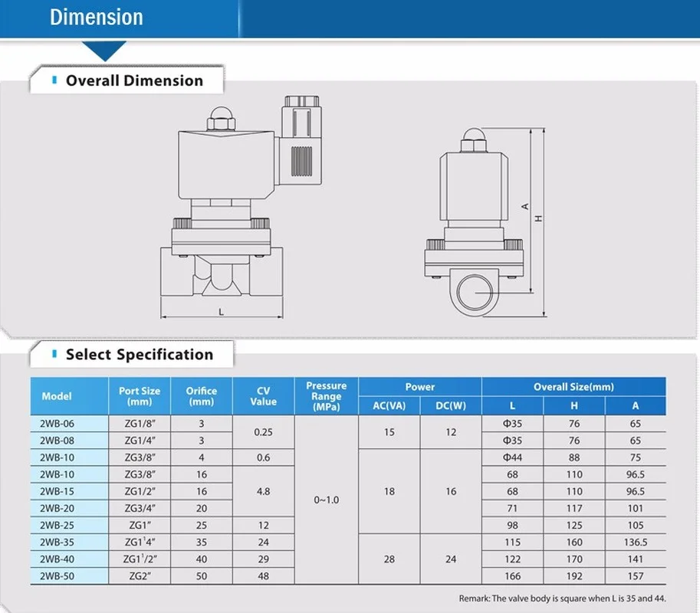Click the "Select Specification" section heading

click(x=140, y=354)
